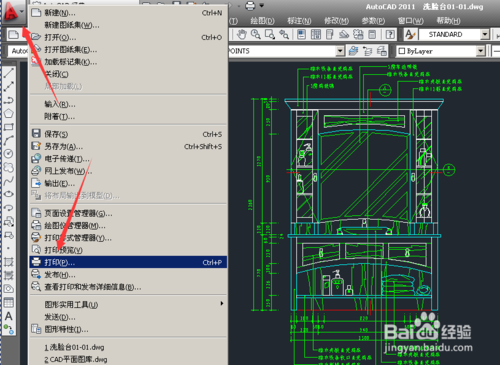Choose 保存(S) from the file menu
The height and width of the screenshot is (365, 500).
(x=128, y=134)
